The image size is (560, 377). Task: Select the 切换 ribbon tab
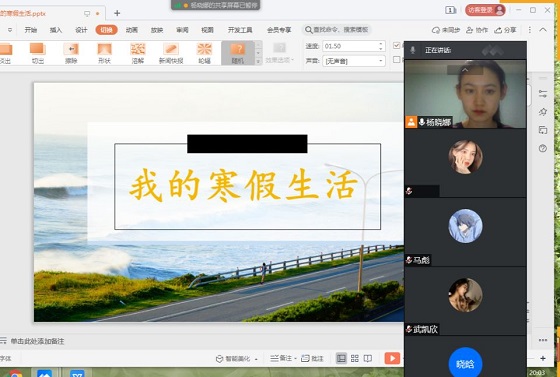[106, 30]
